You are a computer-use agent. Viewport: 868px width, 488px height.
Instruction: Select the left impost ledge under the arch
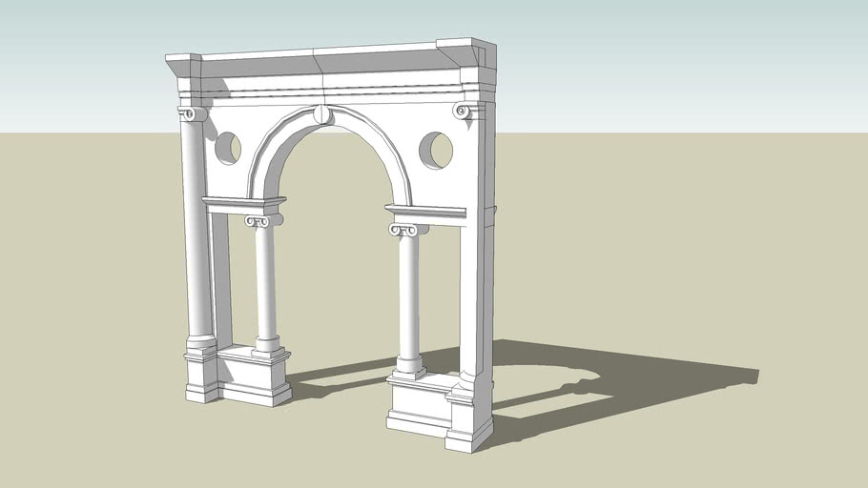coord(243,203)
